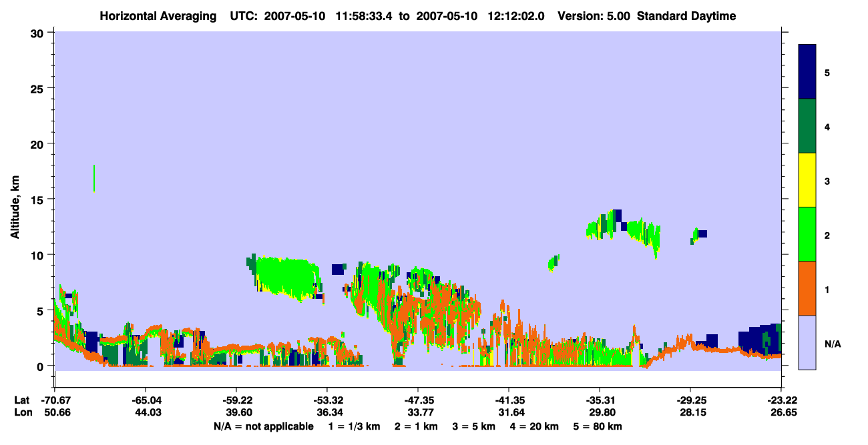Click the y-axis tick label 30
The width and height of the screenshot is (868, 445).
pos(39,33)
